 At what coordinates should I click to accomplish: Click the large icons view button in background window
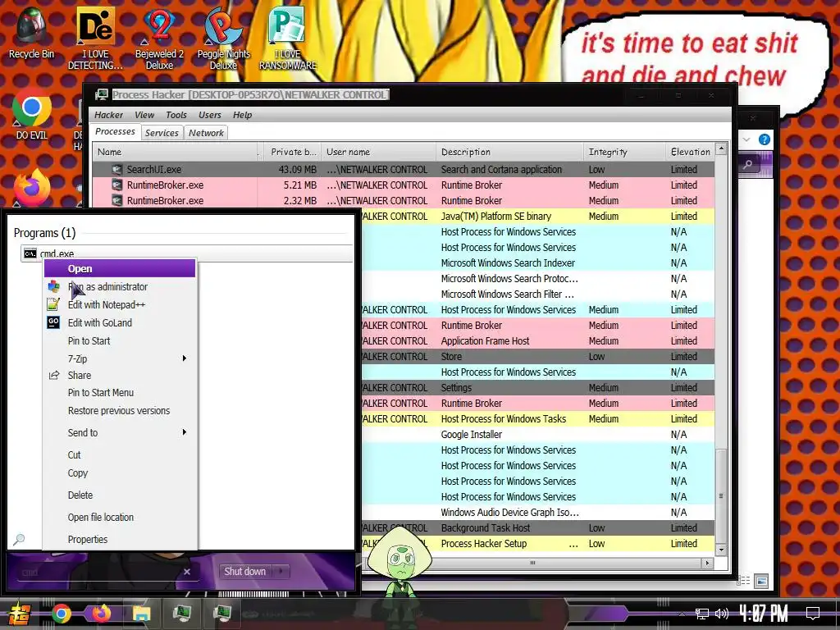(x=761, y=581)
